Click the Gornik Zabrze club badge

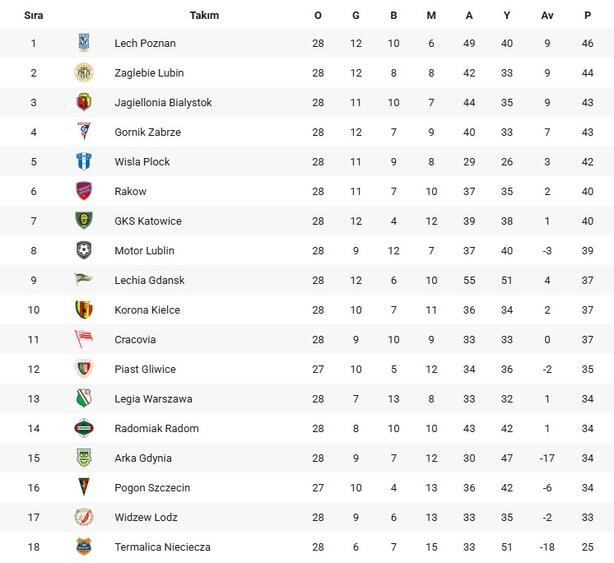(84, 132)
